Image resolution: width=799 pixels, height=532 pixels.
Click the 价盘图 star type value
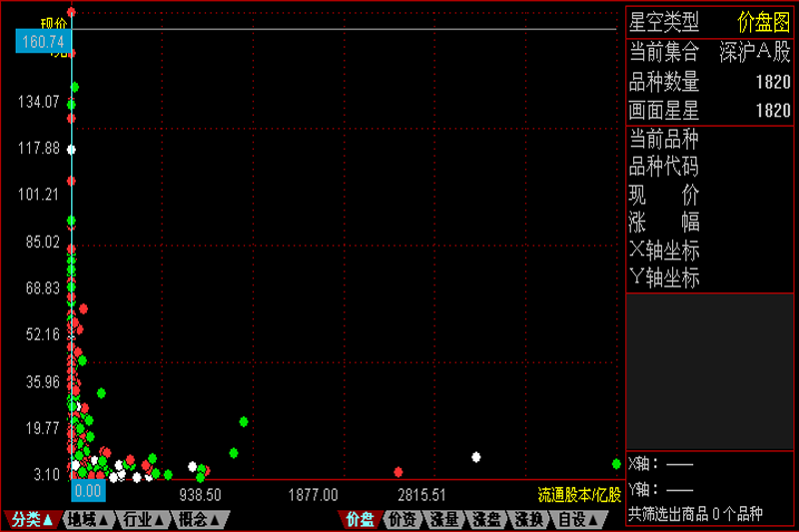764,22
